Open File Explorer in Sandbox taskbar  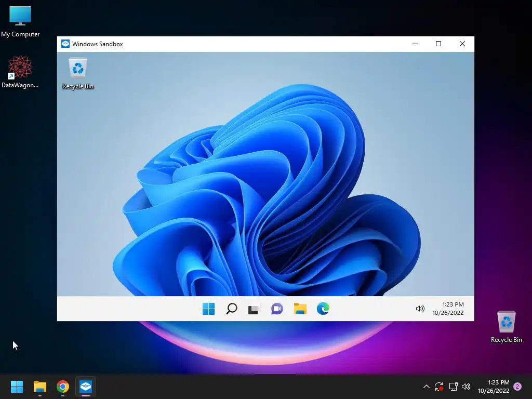[x=300, y=309]
